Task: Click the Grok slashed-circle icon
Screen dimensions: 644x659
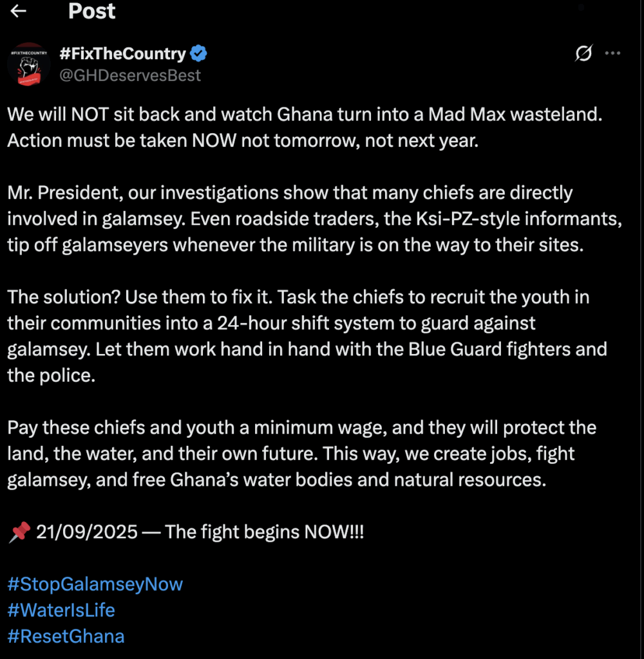Action: tap(583, 54)
